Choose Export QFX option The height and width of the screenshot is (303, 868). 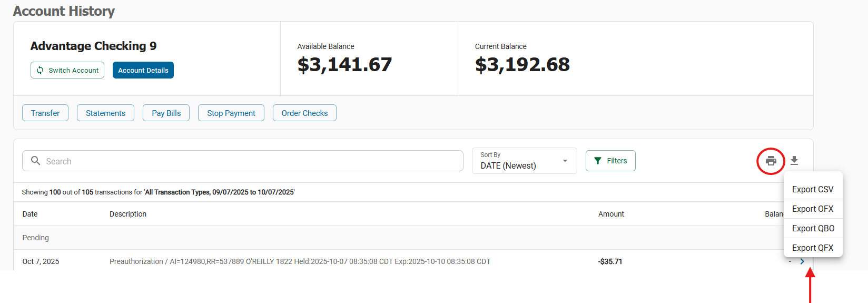pos(813,248)
